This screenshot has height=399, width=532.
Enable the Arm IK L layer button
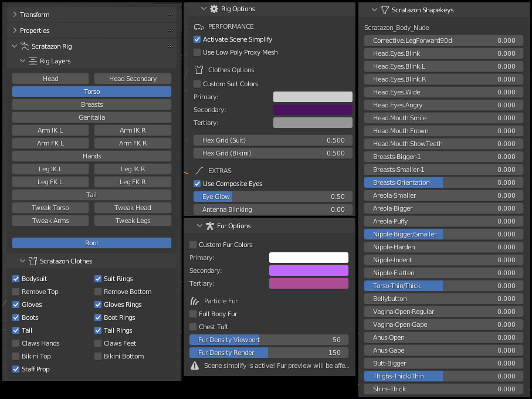[50, 130]
